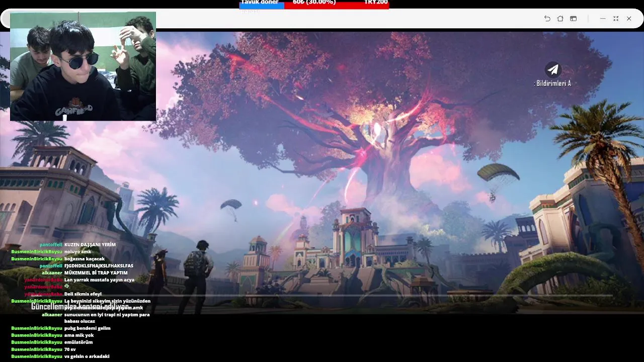Click the webcam overlay thumbnail
Viewport: 644px width, 362px height.
pos(83,66)
